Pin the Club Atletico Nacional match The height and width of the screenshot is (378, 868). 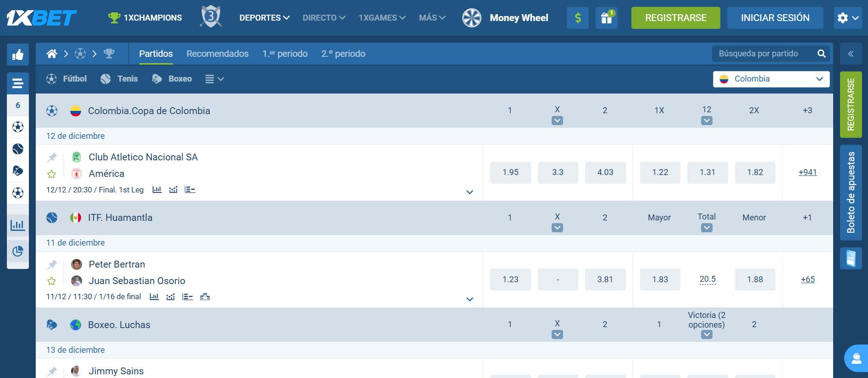[52, 158]
